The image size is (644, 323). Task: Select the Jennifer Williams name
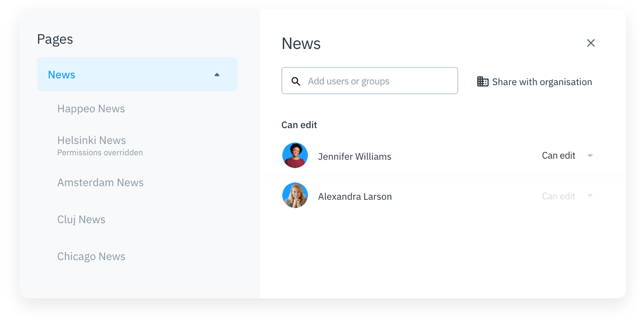[x=354, y=156]
